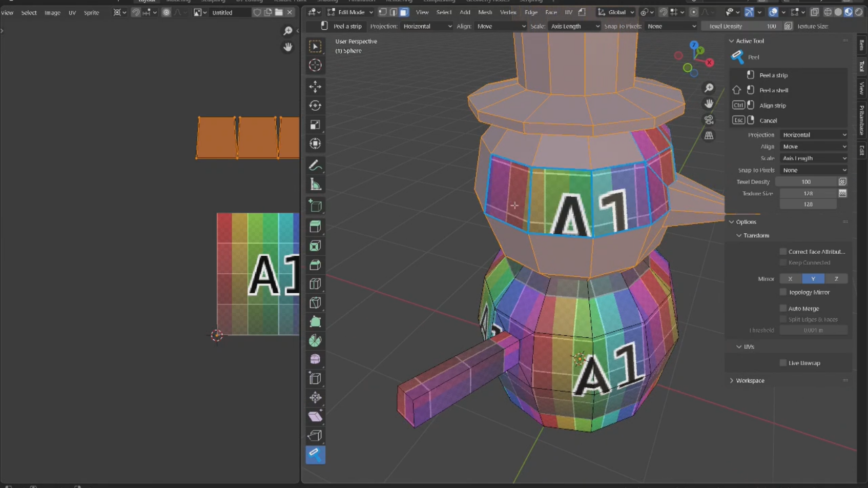Enable Correct Face Attributes checkbox

coord(782,251)
